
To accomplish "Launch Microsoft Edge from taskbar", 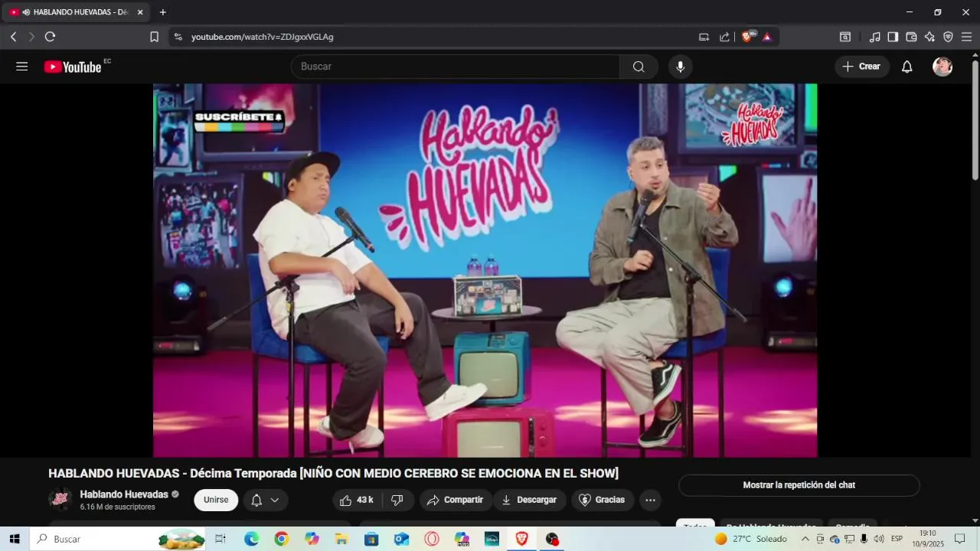I will click(251, 539).
